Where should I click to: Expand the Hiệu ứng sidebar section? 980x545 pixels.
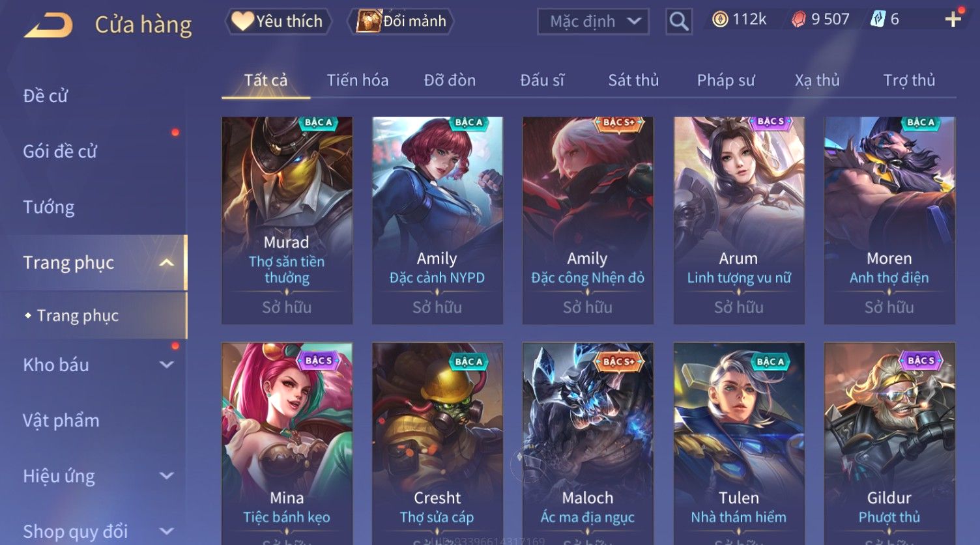coord(167,476)
